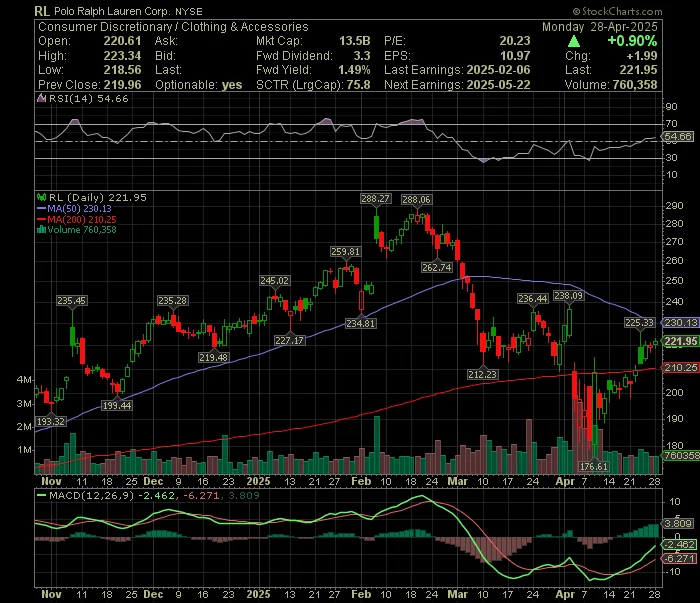Click the Polo Ralph Lauren Corp. company name
This screenshot has height=603, width=700.
pyautogui.click(x=112, y=12)
